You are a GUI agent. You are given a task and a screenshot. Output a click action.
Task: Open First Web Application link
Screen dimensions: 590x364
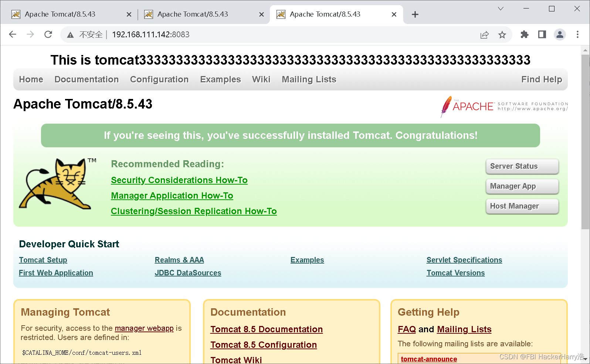[x=56, y=273]
